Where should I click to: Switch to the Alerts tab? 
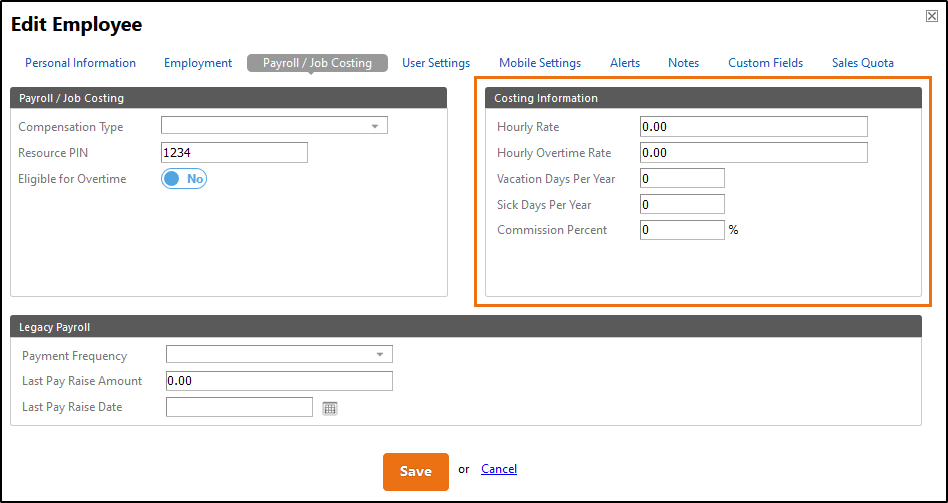[625, 63]
